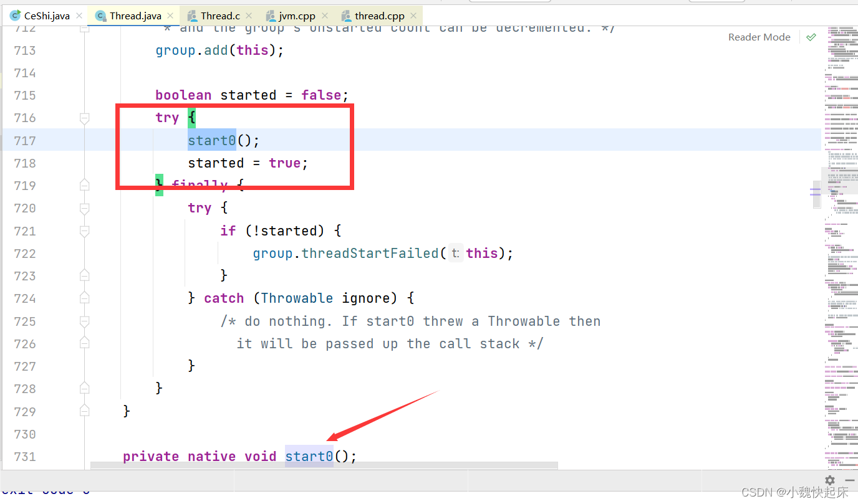
Task: Fold the comment starting at line 725
Action: click(85, 321)
